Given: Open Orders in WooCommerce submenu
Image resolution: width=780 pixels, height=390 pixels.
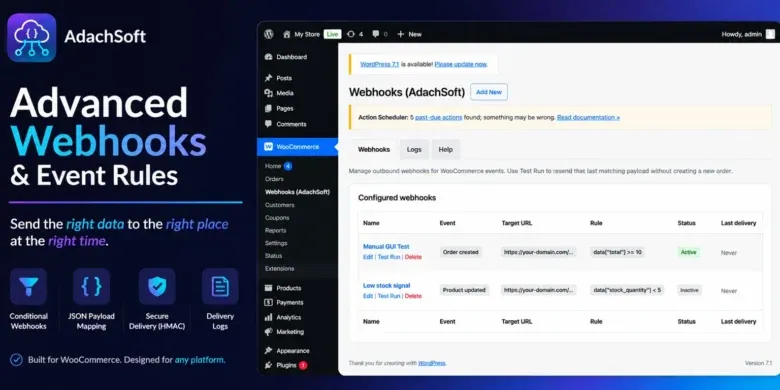Looking at the screenshot, I should tap(275, 179).
